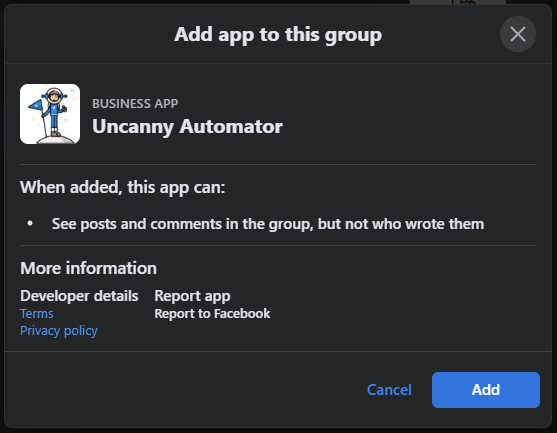This screenshot has width=557, height=433.
Task: Open the Privacy policy link
Action: (59, 331)
